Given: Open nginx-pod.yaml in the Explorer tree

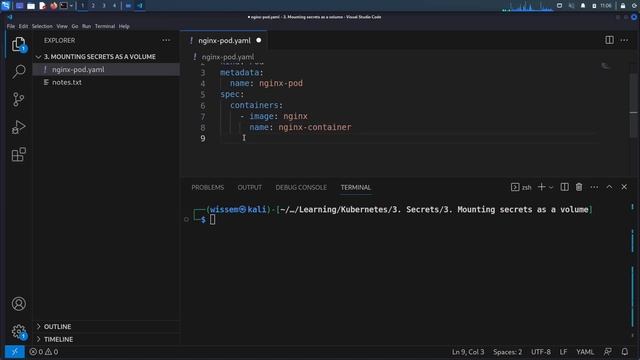Looking at the screenshot, I should pyautogui.click(x=106, y=69).
